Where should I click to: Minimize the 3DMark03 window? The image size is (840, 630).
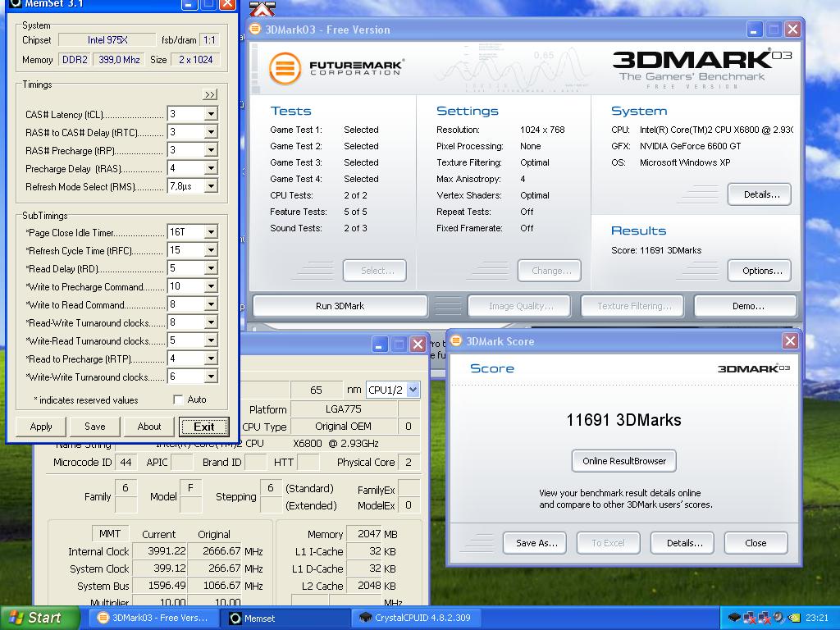click(x=755, y=29)
